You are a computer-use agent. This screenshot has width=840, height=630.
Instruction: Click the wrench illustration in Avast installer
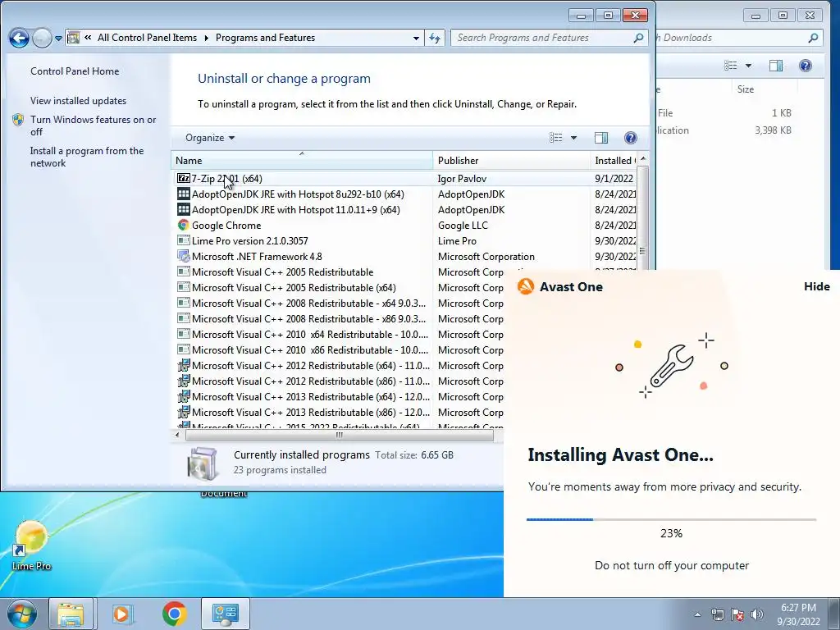(672, 367)
